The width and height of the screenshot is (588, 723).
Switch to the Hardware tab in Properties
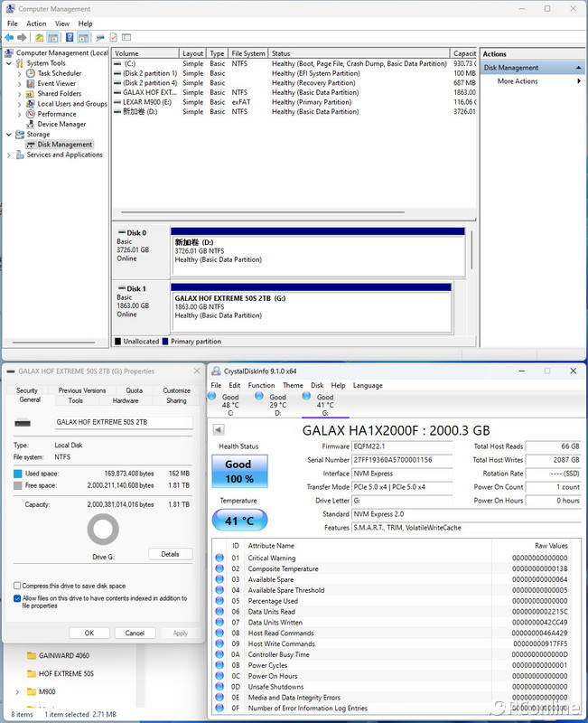pos(126,400)
